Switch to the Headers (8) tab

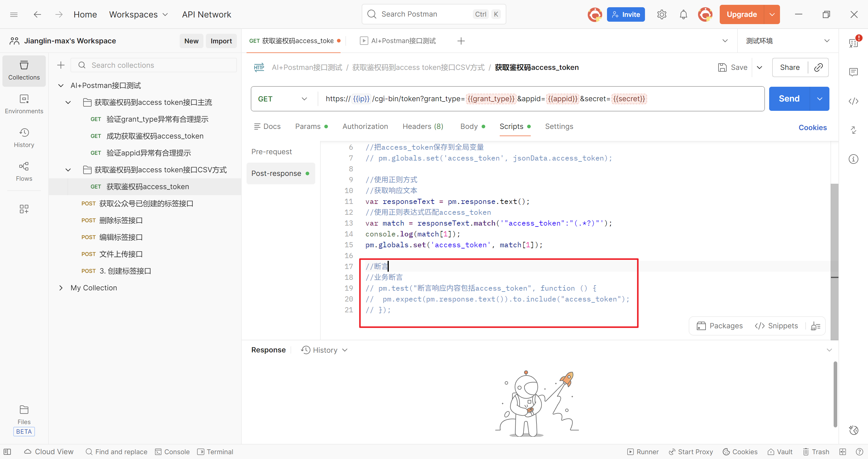(x=423, y=126)
